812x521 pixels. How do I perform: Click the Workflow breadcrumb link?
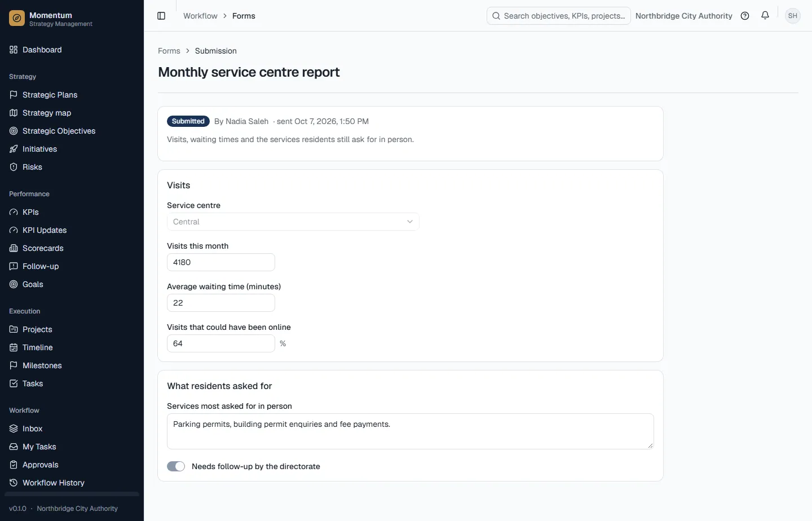[x=200, y=16]
